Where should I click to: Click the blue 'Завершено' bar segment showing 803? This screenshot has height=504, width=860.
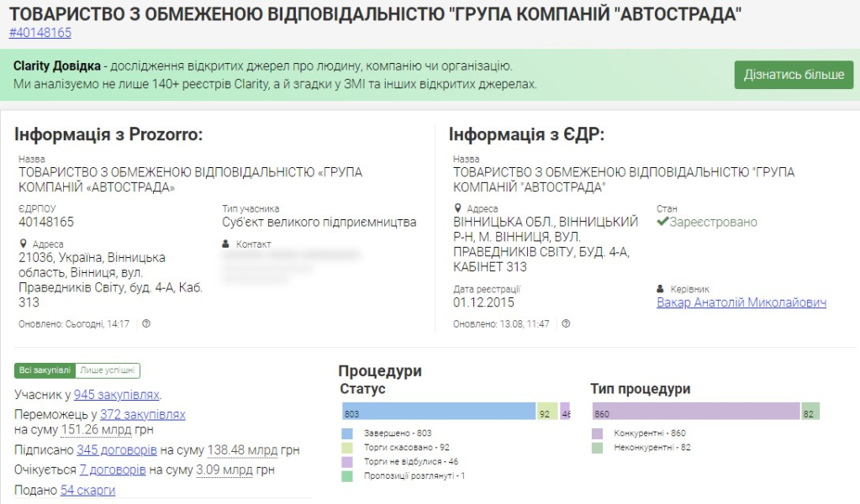pos(439,412)
